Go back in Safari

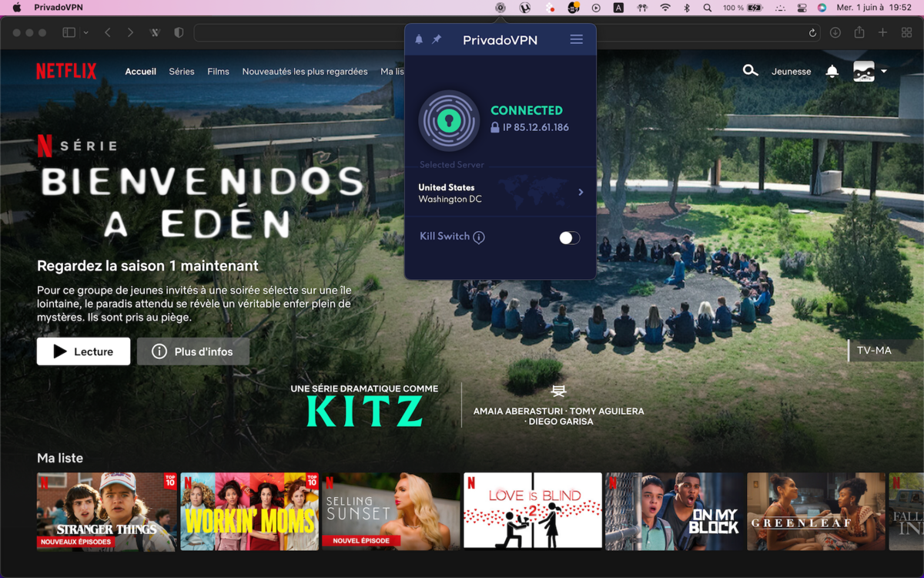[x=108, y=33]
